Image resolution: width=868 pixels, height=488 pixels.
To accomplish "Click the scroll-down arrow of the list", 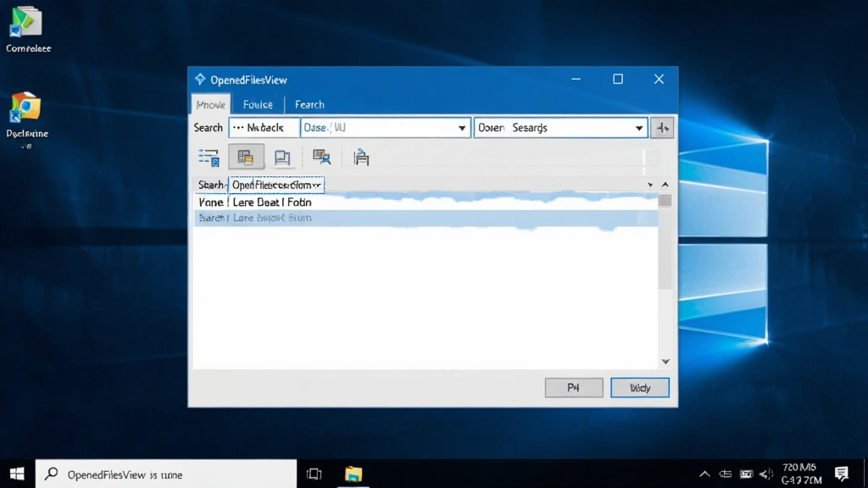I will (665, 361).
